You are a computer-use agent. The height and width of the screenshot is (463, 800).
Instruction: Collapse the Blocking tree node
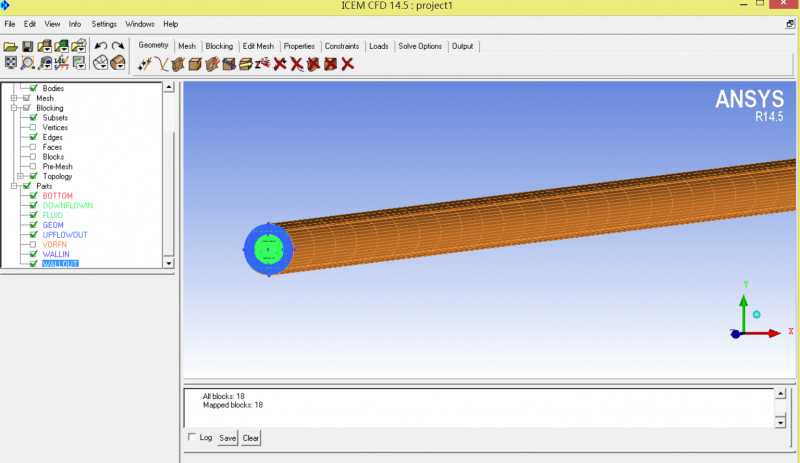14,108
